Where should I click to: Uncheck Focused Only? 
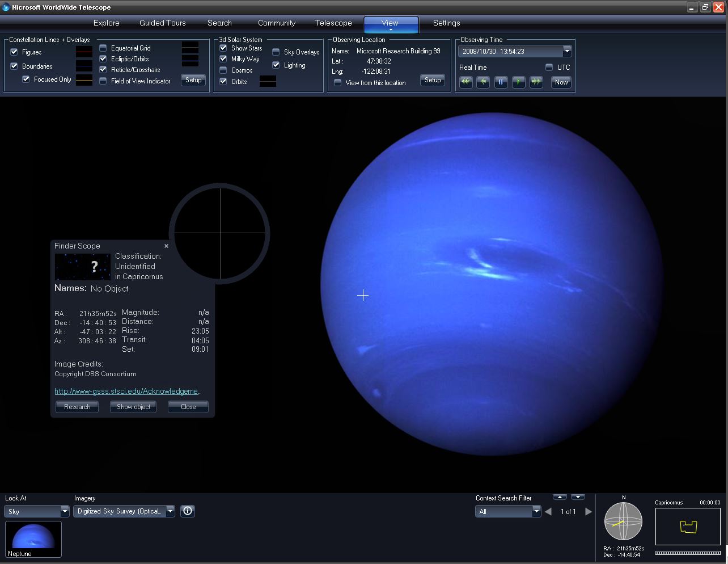(x=26, y=79)
